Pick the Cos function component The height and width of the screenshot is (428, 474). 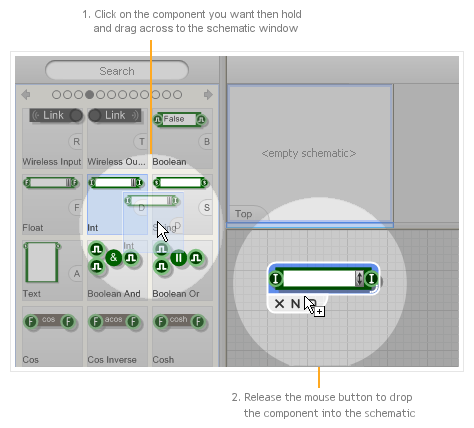pos(52,336)
